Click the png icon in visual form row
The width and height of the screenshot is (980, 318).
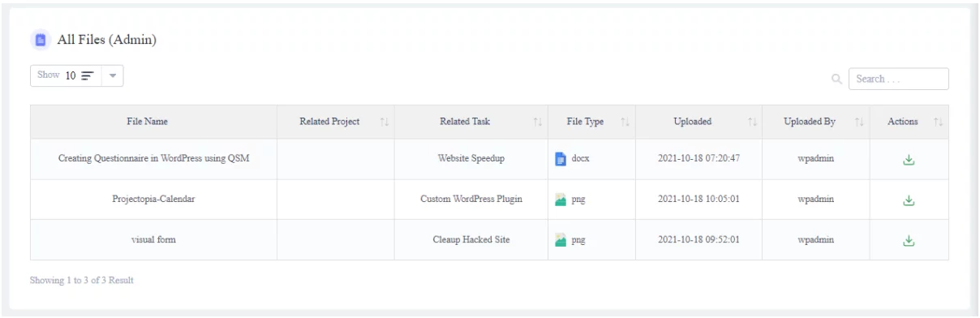(560, 240)
